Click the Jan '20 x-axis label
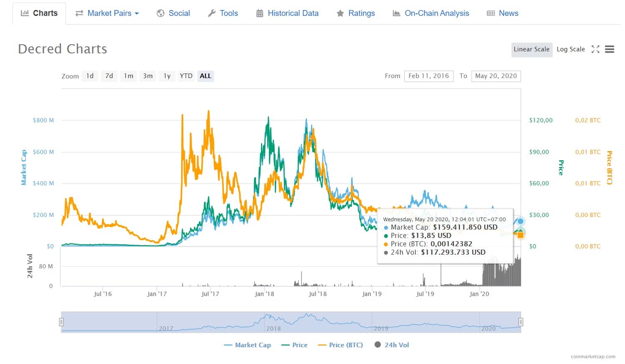Image resolution: width=625 pixels, height=364 pixels. click(479, 294)
